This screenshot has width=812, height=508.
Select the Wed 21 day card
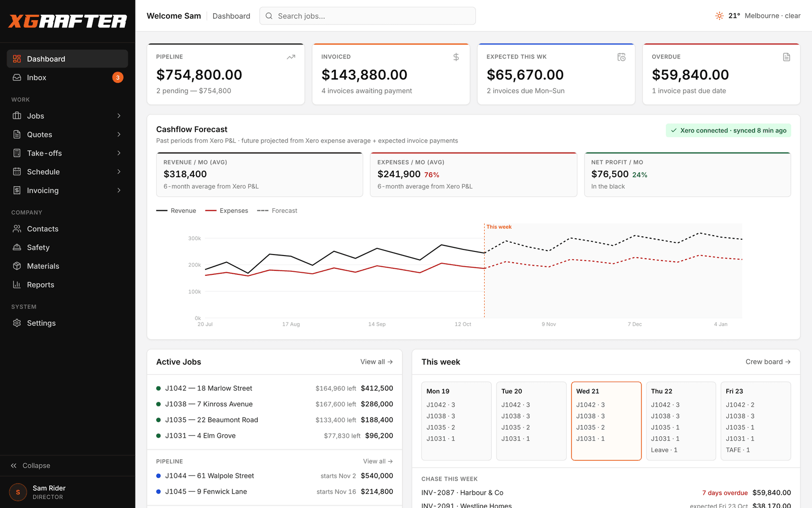pyautogui.click(x=606, y=421)
